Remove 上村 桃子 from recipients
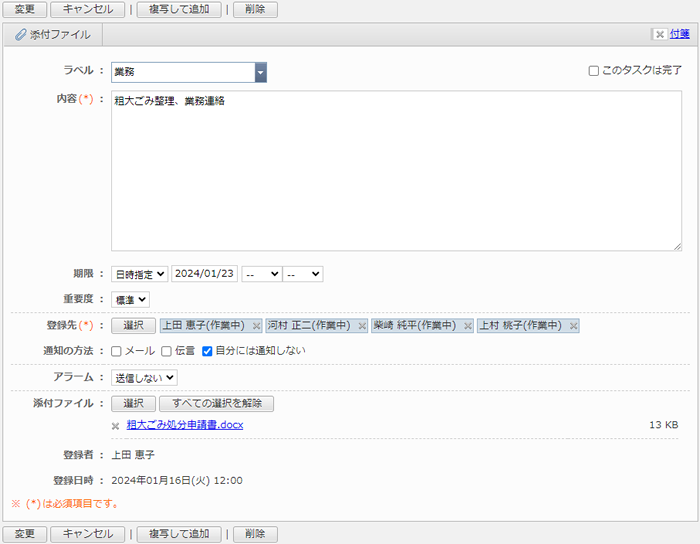This screenshot has height=544, width=700. click(x=573, y=326)
